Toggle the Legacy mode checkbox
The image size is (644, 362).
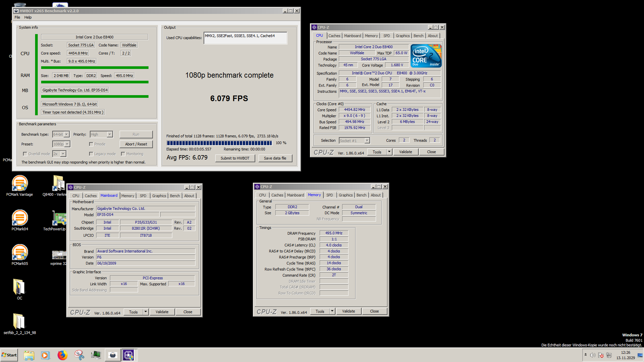91,154
